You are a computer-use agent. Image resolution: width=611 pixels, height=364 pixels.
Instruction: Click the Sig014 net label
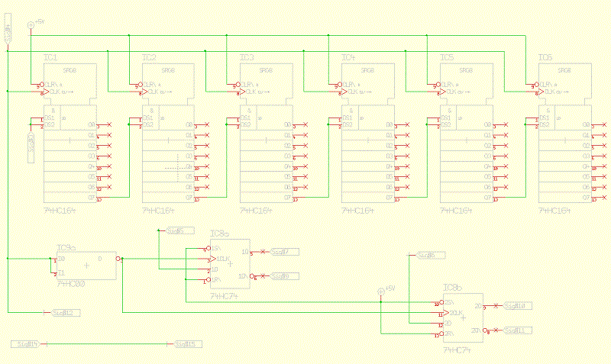25,344
